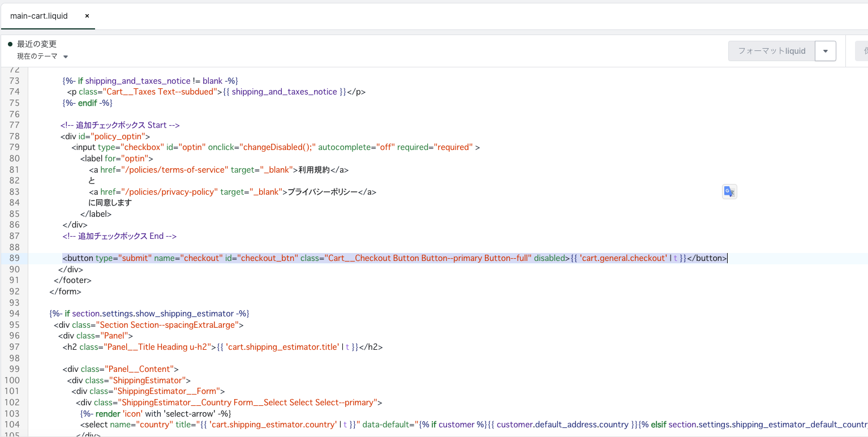
Task: Select the main-cart.liquid file tab
Action: (x=39, y=16)
